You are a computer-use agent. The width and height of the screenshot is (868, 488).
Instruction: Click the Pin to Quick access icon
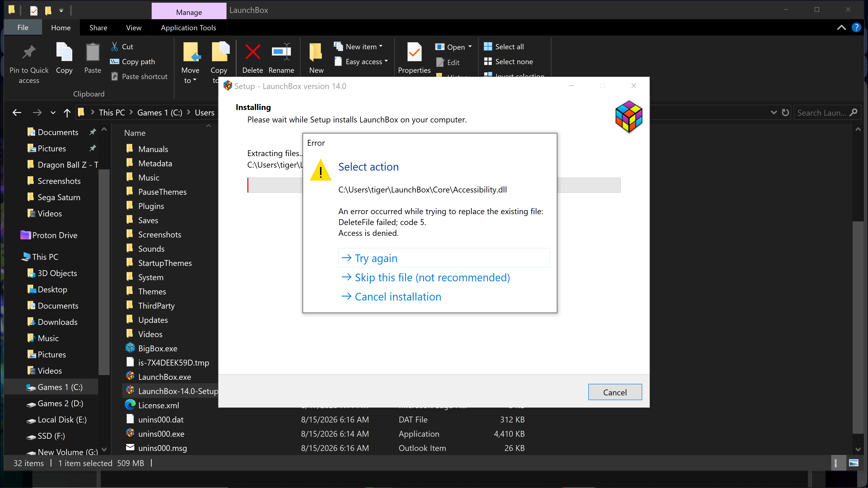pyautogui.click(x=29, y=52)
